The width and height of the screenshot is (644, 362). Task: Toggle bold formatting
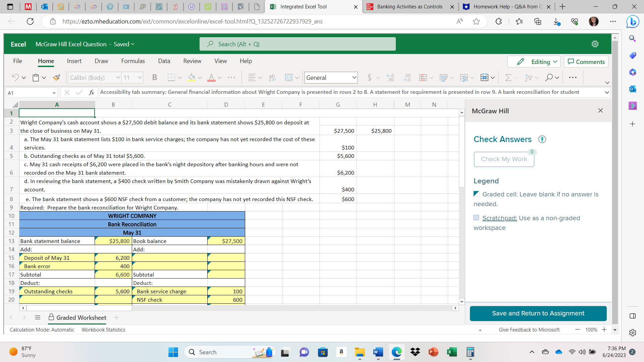(x=154, y=77)
